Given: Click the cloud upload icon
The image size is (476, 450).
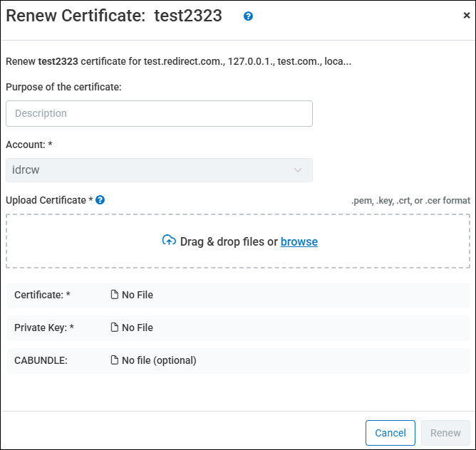Looking at the screenshot, I should coord(169,241).
